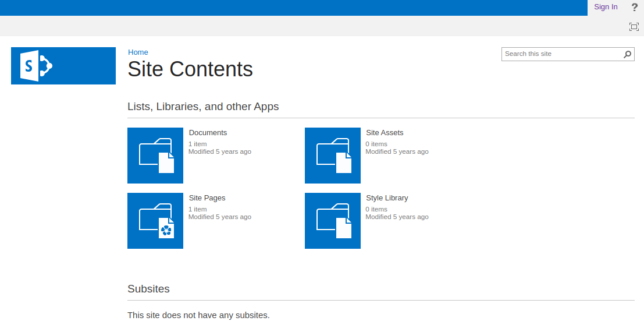This screenshot has width=644, height=328.
Task: Click the SharePoint logo
Action: pyautogui.click(x=63, y=66)
